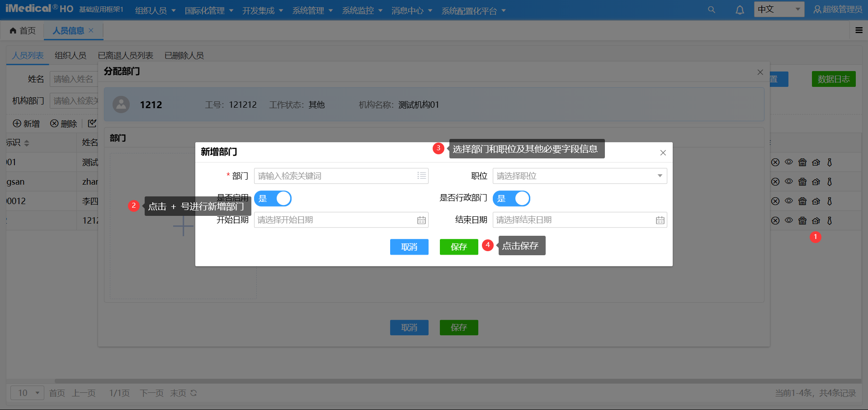Expand the 职位 dropdown
The width and height of the screenshot is (868, 410).
[x=660, y=176]
